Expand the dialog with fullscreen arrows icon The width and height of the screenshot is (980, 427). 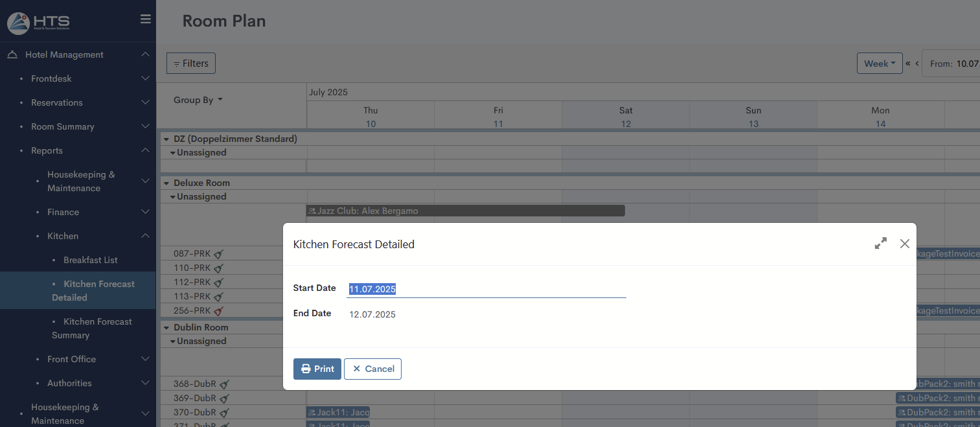(880, 244)
